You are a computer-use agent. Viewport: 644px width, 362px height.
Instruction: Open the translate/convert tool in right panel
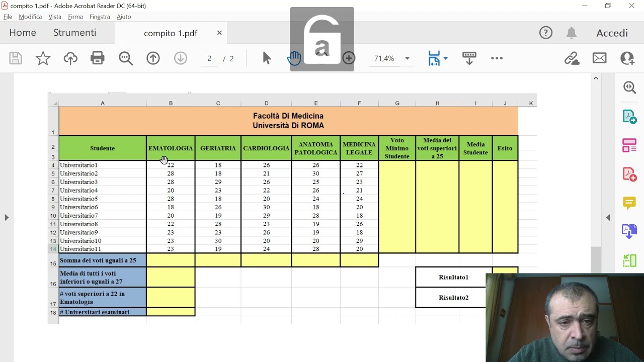(629, 231)
